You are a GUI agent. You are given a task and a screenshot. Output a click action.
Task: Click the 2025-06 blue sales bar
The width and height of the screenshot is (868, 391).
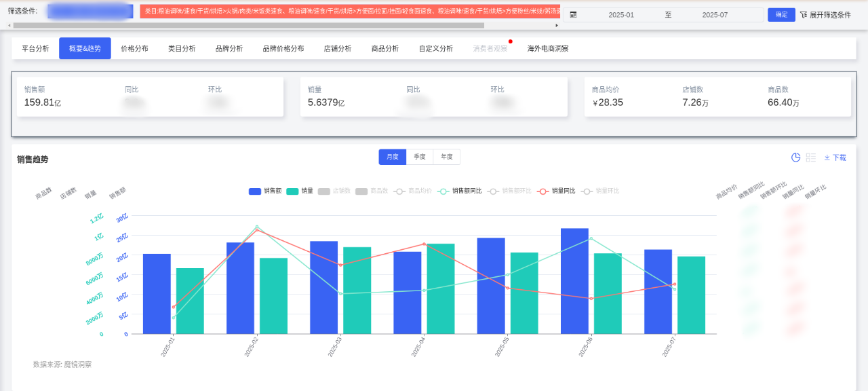click(574, 281)
